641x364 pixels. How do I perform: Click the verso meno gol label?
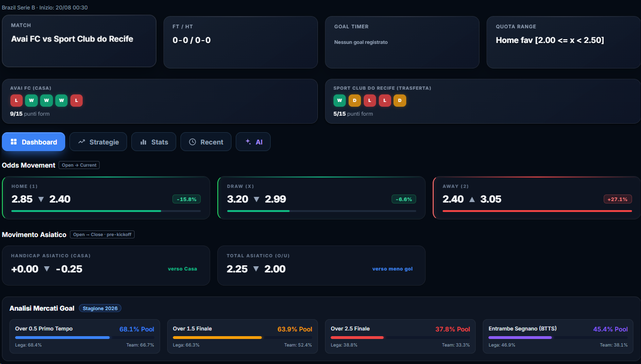(x=393, y=269)
